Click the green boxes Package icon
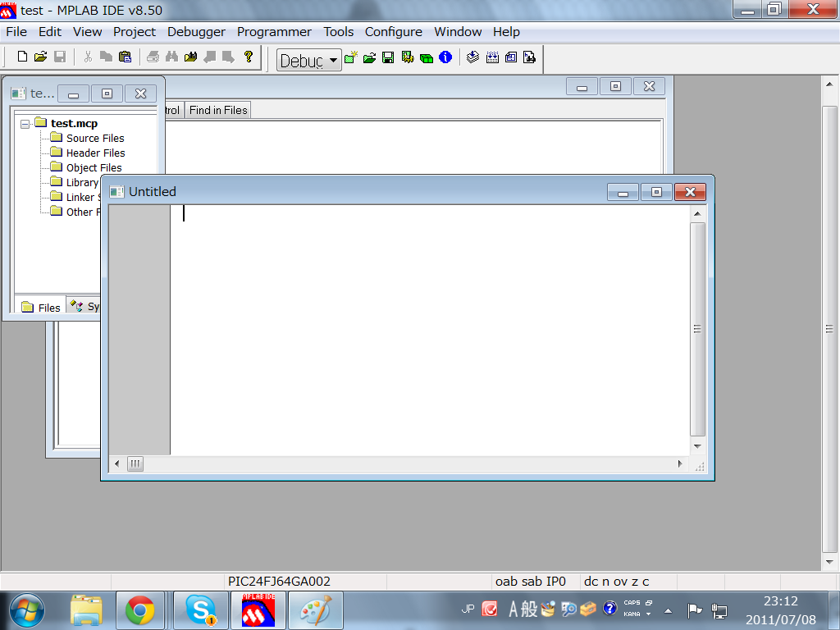840x630 pixels. click(427, 58)
